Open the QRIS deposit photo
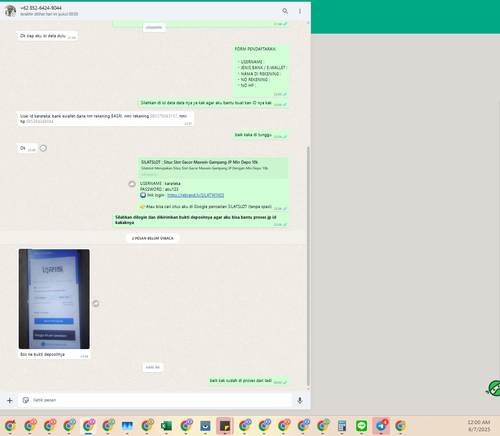This screenshot has width=500, height=436. (54, 299)
